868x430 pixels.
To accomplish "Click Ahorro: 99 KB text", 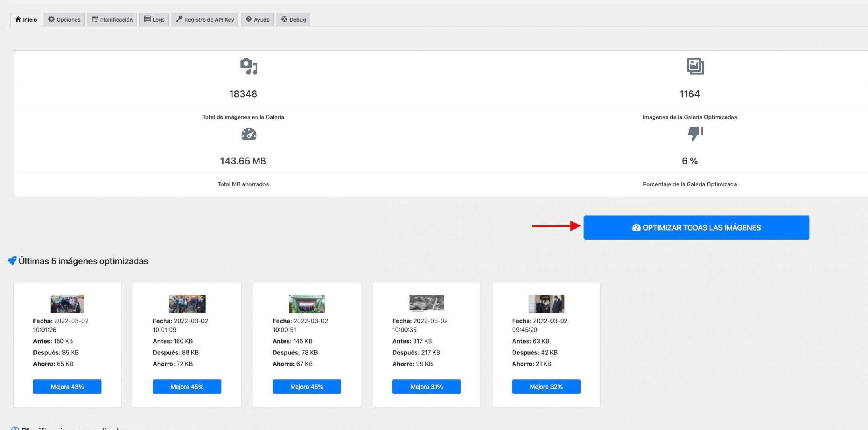I will pos(412,364).
